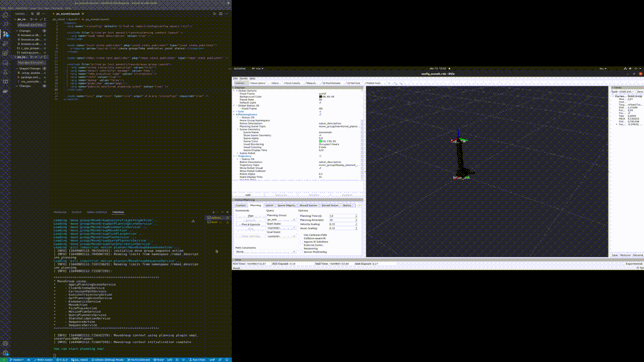This screenshot has height=362, width=644.
Task: Toggle the Trajectory display checkbox
Action: coord(320,156)
